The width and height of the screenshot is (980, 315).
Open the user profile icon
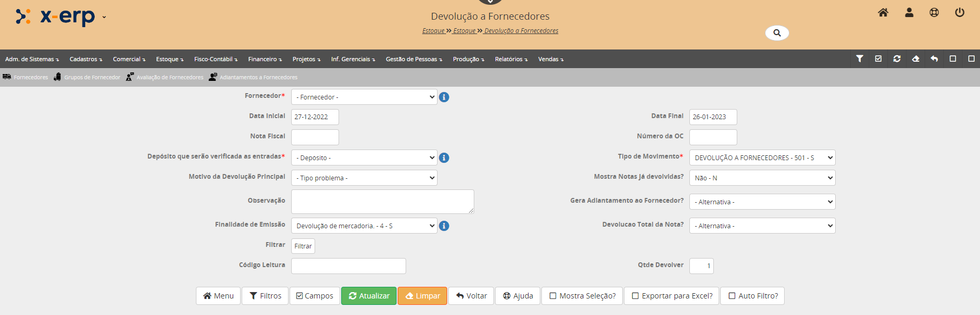click(x=909, y=13)
